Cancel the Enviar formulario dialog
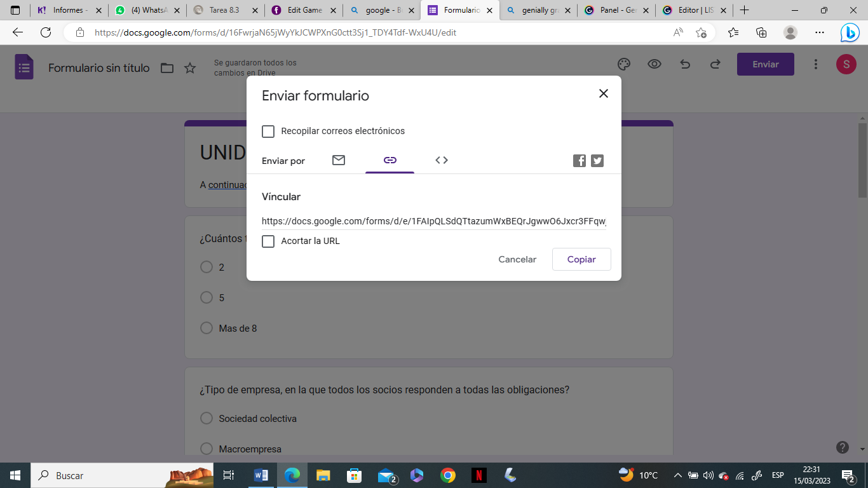 pos(517,259)
